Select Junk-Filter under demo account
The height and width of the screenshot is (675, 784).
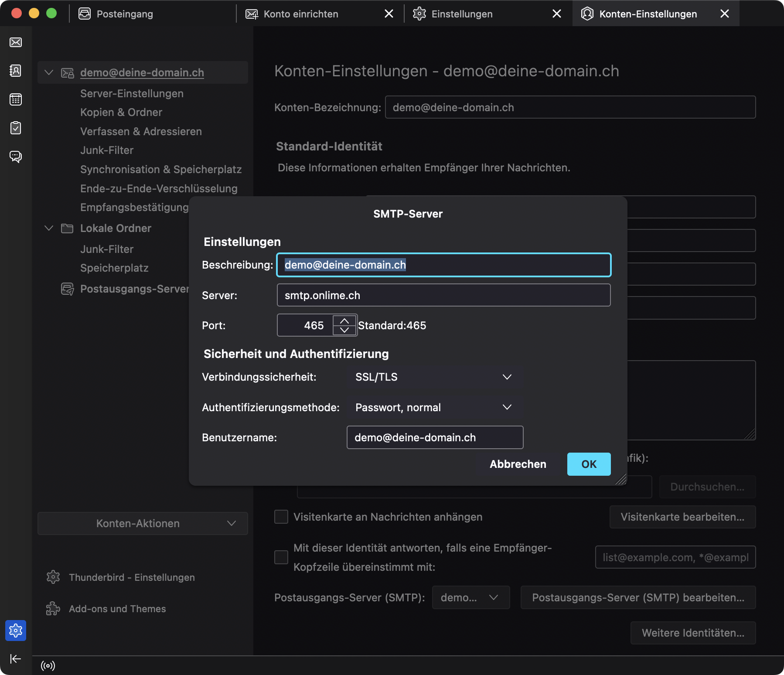(107, 150)
